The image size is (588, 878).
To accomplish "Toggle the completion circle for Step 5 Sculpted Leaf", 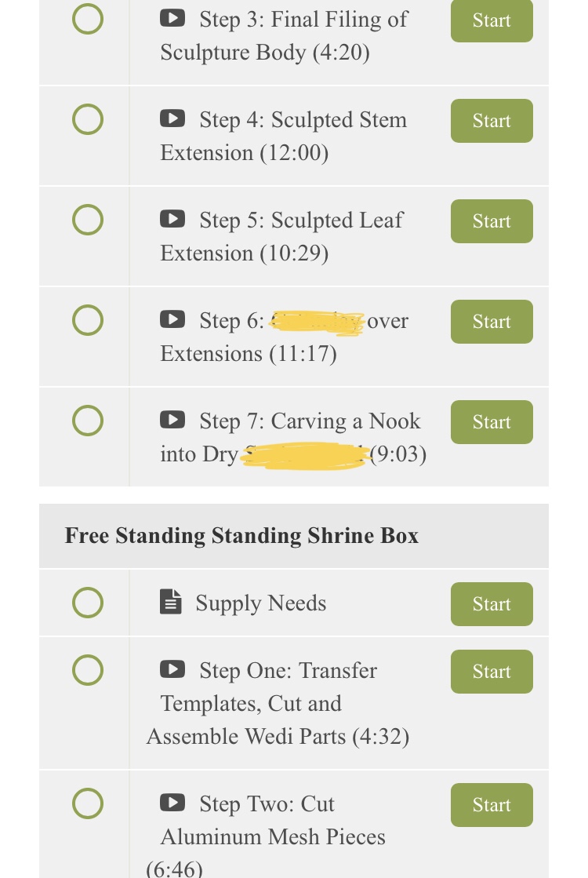I will (x=88, y=220).
